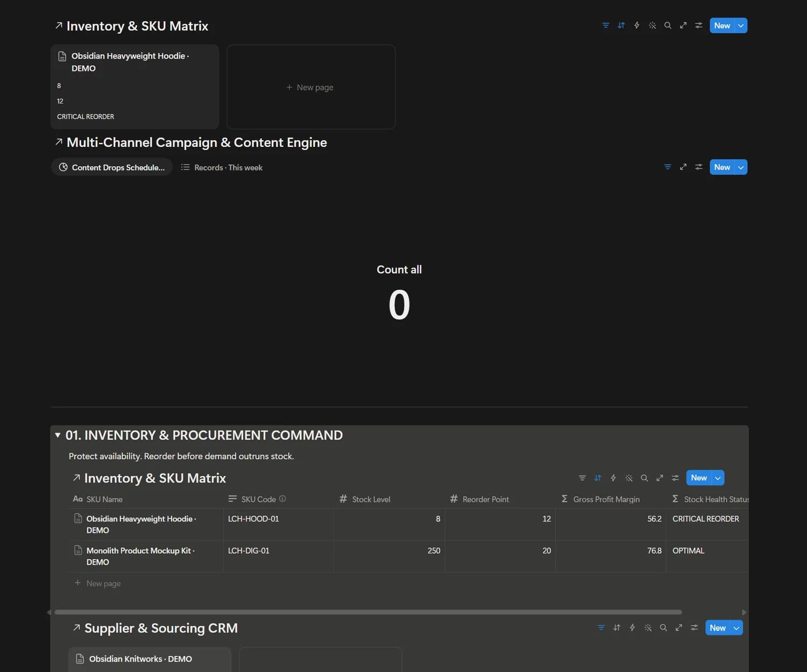Viewport: 807px width, 672px height.
Task: Click New button in lower Inventory table toolbar
Action: click(x=699, y=478)
